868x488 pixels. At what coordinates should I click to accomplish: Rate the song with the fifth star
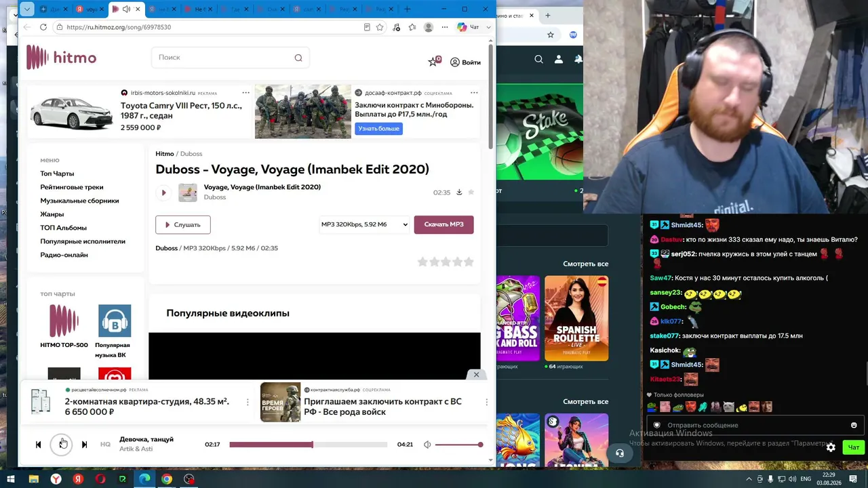469,262
